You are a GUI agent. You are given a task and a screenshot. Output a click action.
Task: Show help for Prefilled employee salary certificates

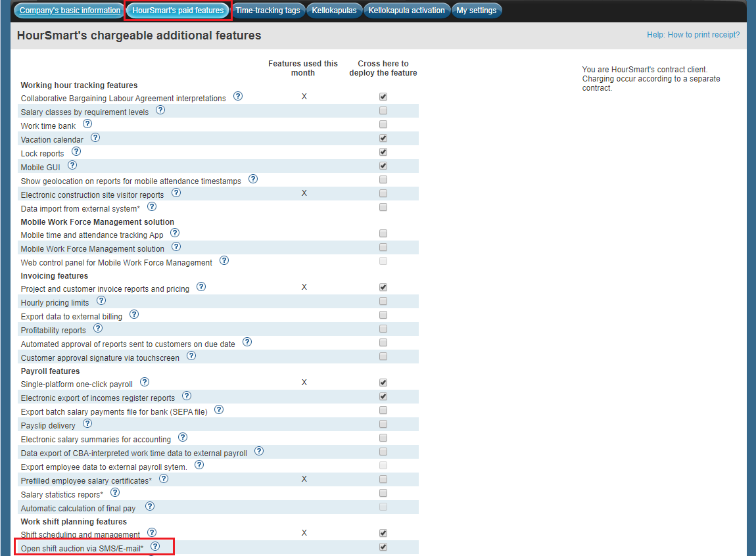click(164, 479)
